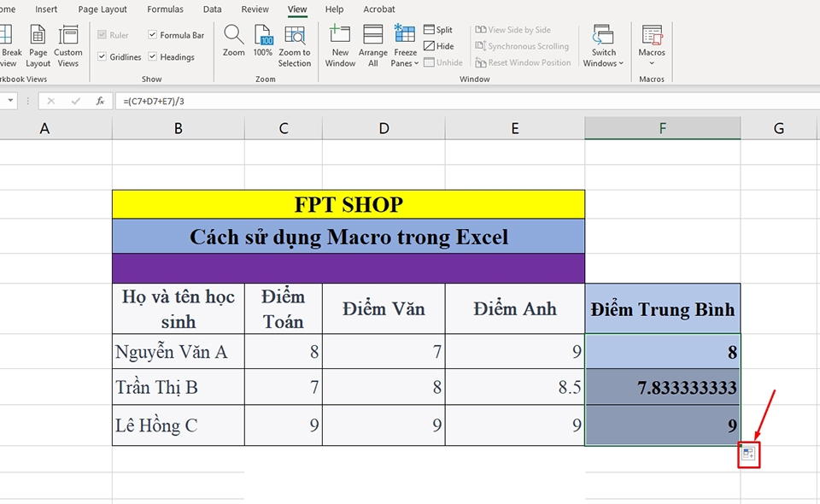The height and width of the screenshot is (504, 820).
Task: Select 'Điểm Trung Bình' header cell
Action: (663, 309)
